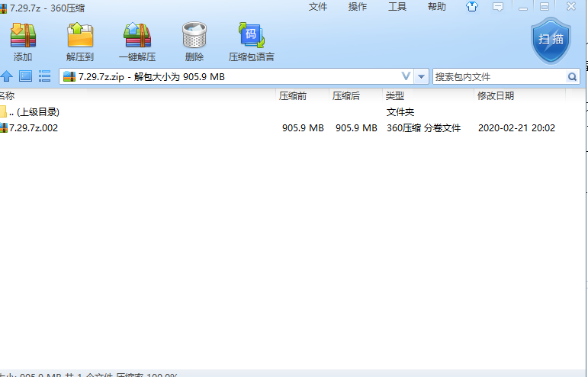The width and height of the screenshot is (588, 377).
Task: Click the search magnifier icon
Action: 572,77
